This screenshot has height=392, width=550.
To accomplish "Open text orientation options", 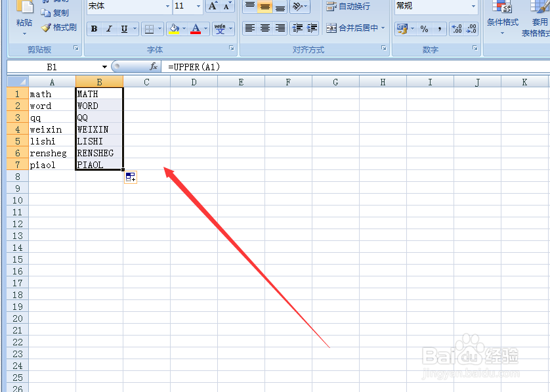I will coord(300,6).
